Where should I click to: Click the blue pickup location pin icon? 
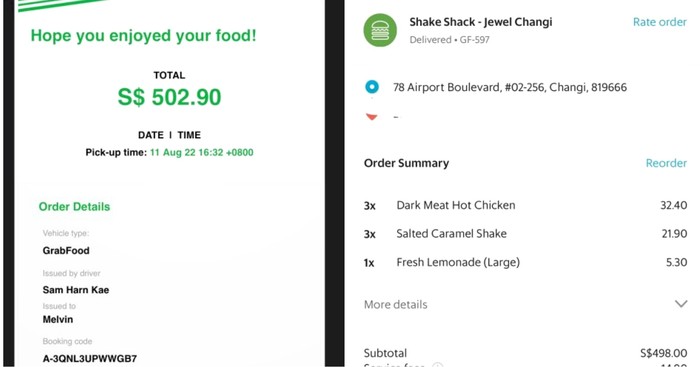(372, 87)
